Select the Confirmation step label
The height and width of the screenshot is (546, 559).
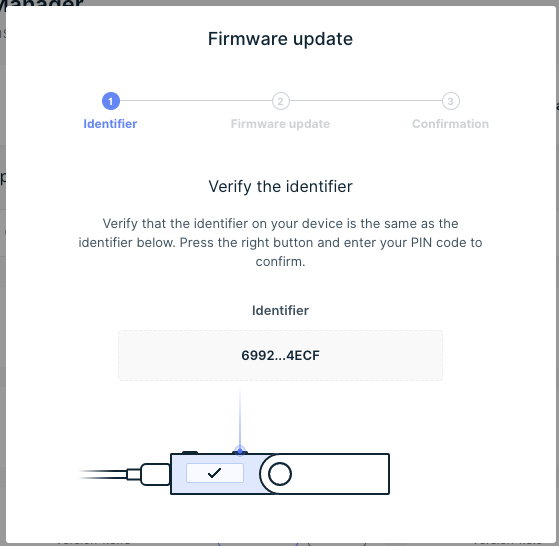(450, 124)
